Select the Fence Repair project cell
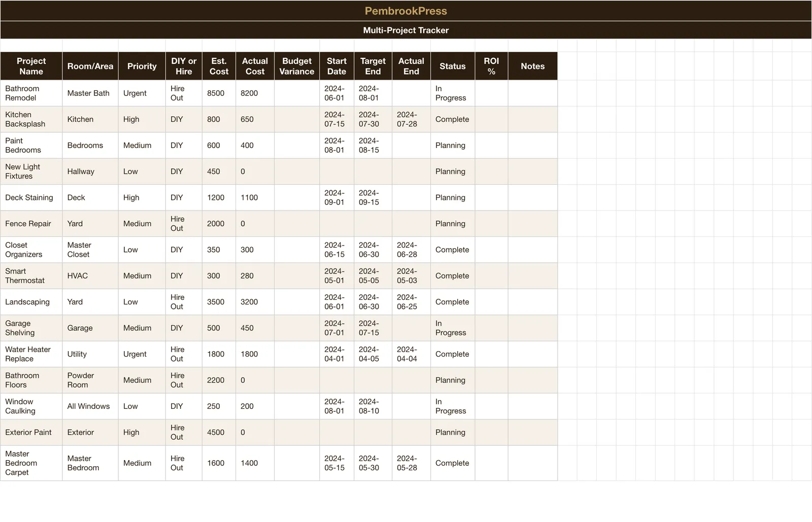The width and height of the screenshot is (812, 522). coord(31,224)
